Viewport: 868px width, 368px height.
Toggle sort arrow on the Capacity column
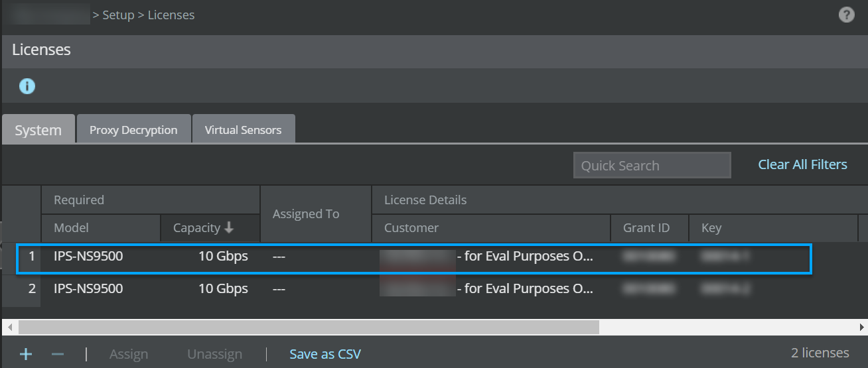click(x=229, y=227)
